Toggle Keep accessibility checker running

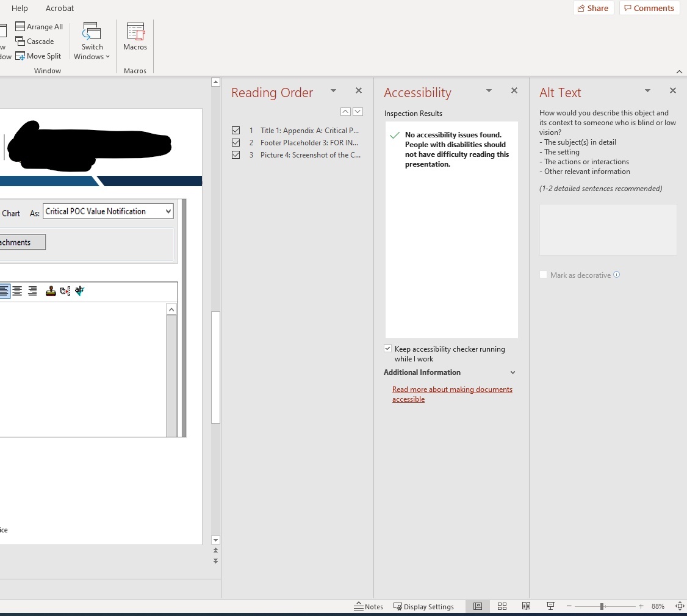pyautogui.click(x=388, y=349)
